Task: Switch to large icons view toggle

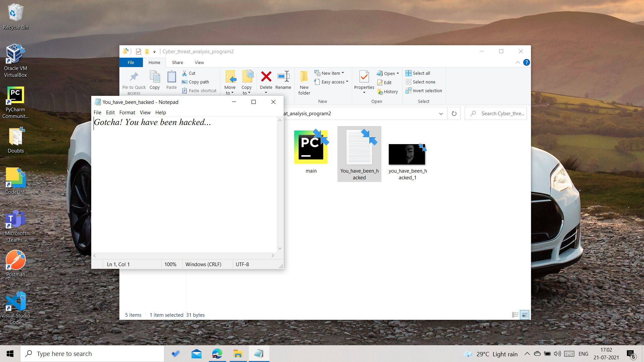Action: pos(525,315)
